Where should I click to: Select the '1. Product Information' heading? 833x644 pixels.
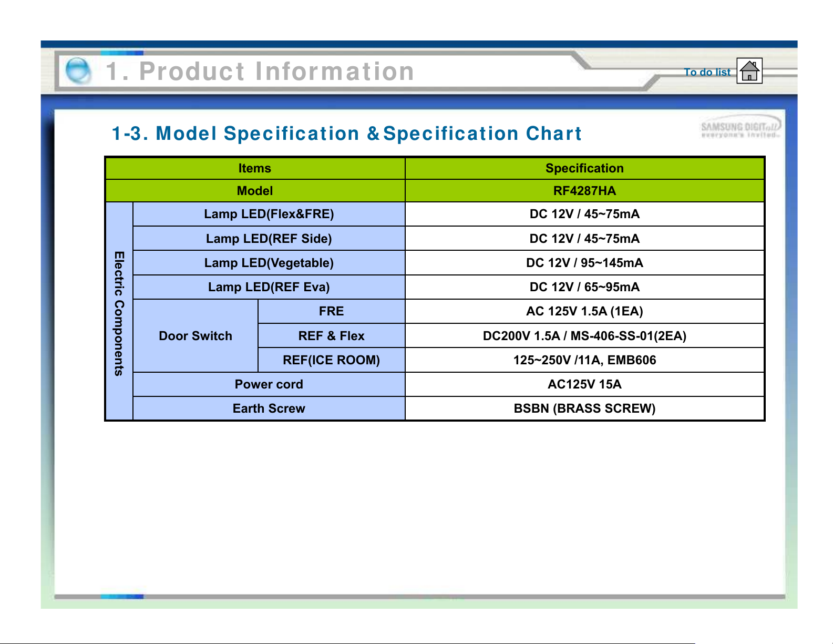260,71
